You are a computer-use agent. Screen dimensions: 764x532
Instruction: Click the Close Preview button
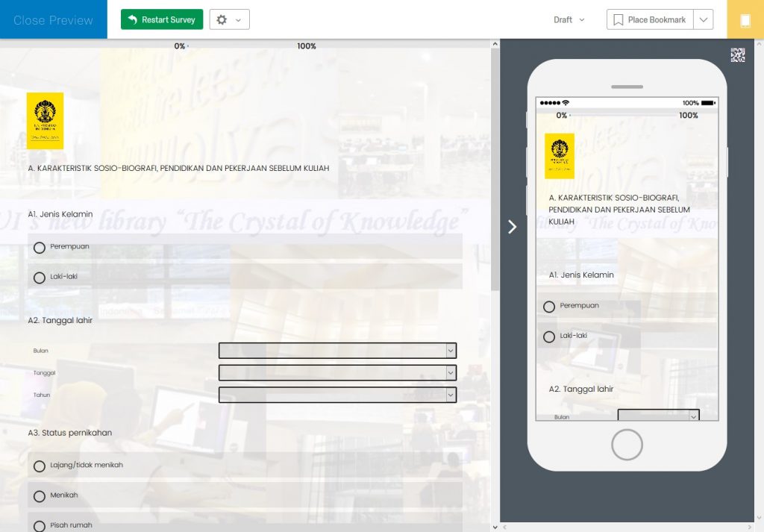[54, 19]
